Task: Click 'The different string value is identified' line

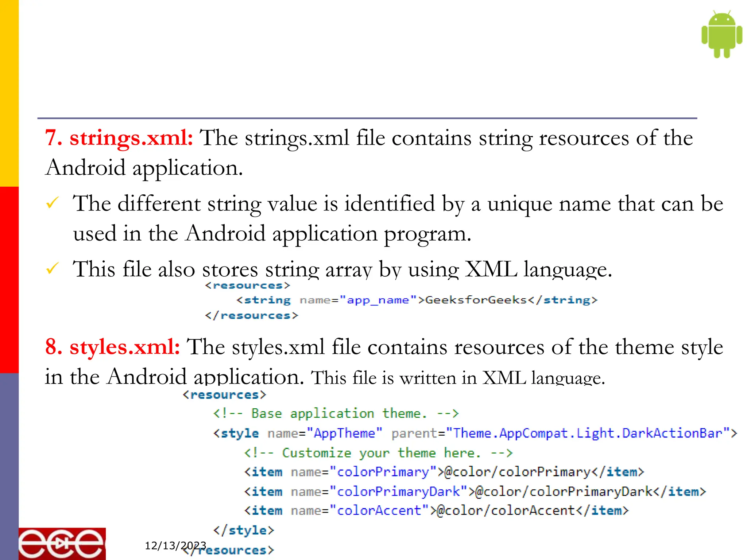Action: point(398,204)
